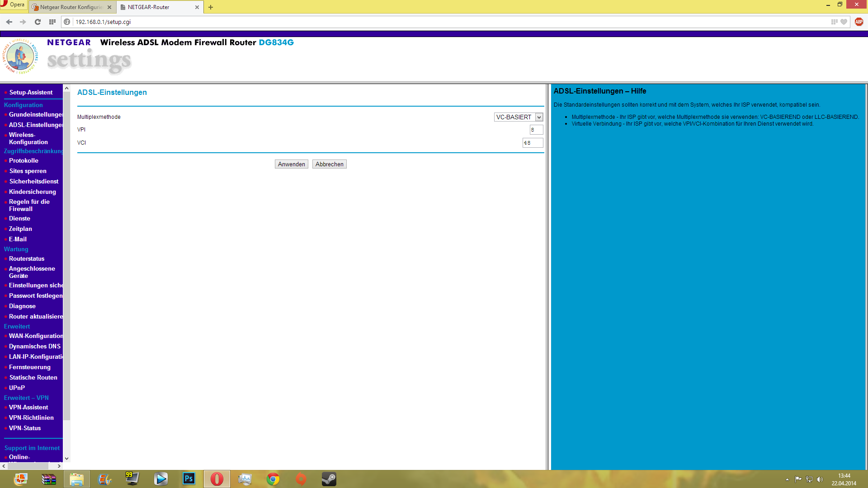868x488 pixels.
Task: Open Photoshop from the taskbar
Action: pyautogui.click(x=189, y=479)
